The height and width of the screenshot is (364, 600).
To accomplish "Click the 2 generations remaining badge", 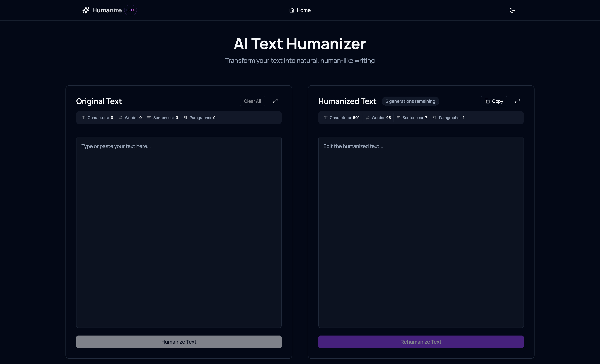I will [x=410, y=101].
